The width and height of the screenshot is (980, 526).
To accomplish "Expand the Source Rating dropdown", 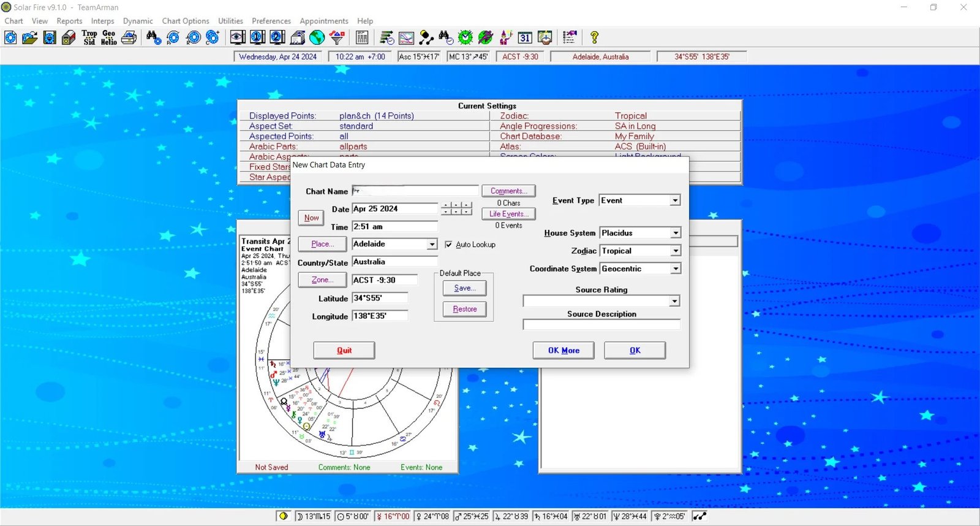I will (x=674, y=301).
